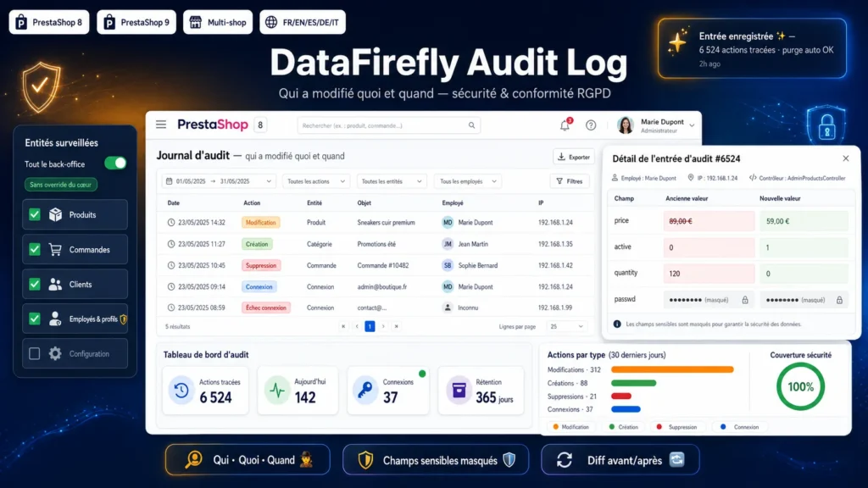
Task: Click the calendar icon in date range
Action: tap(170, 181)
